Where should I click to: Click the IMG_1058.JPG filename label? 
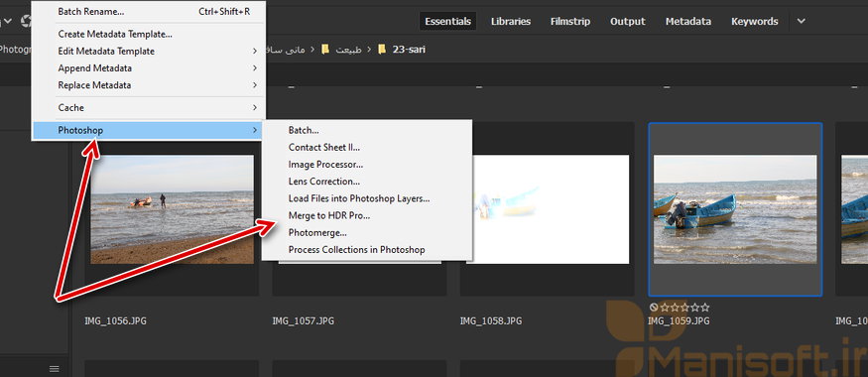[x=491, y=320]
